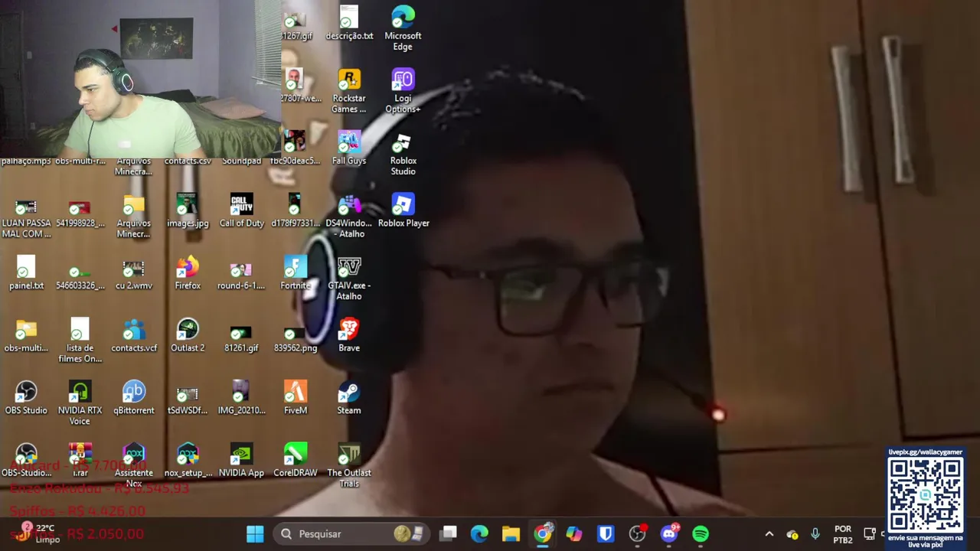Image resolution: width=980 pixels, height=551 pixels.
Task: Select painel.txt file on desktop
Action: tap(26, 273)
